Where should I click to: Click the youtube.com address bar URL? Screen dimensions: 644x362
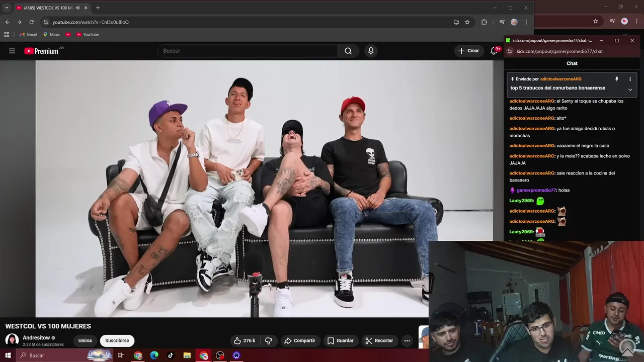click(x=91, y=22)
